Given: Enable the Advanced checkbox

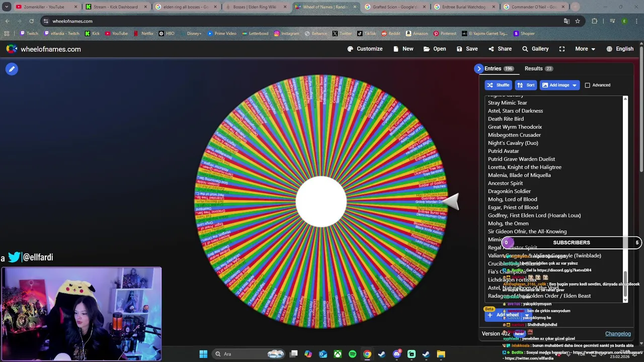Looking at the screenshot, I should coord(587,85).
